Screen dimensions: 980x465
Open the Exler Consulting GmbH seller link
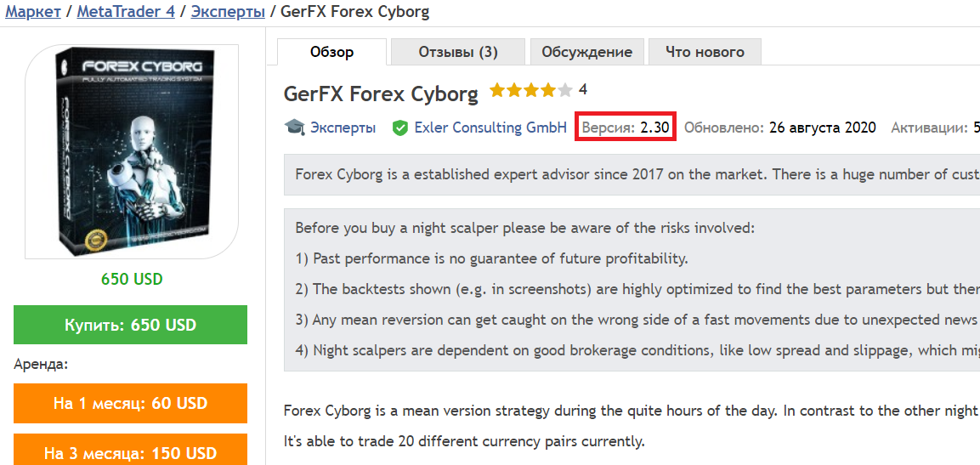pyautogui.click(x=490, y=128)
